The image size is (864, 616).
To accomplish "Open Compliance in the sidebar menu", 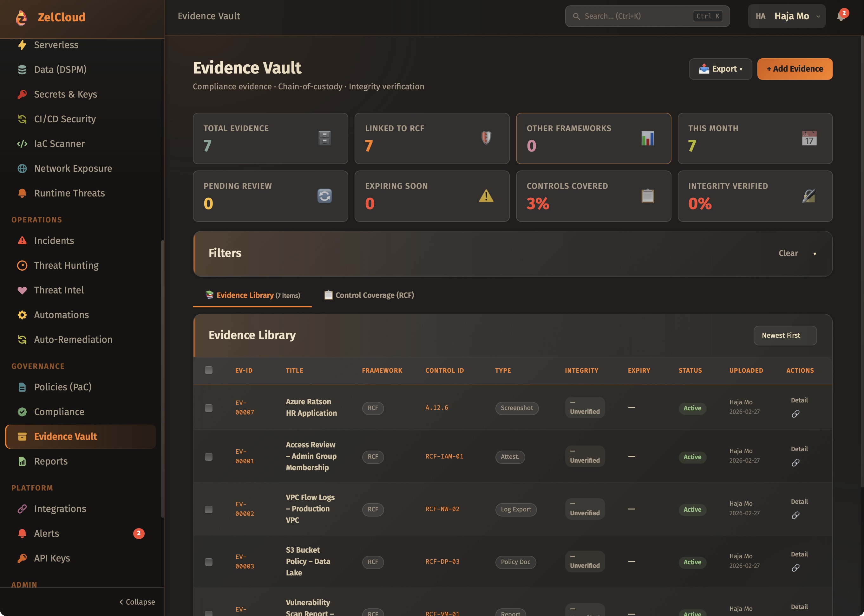I will 59,412.
